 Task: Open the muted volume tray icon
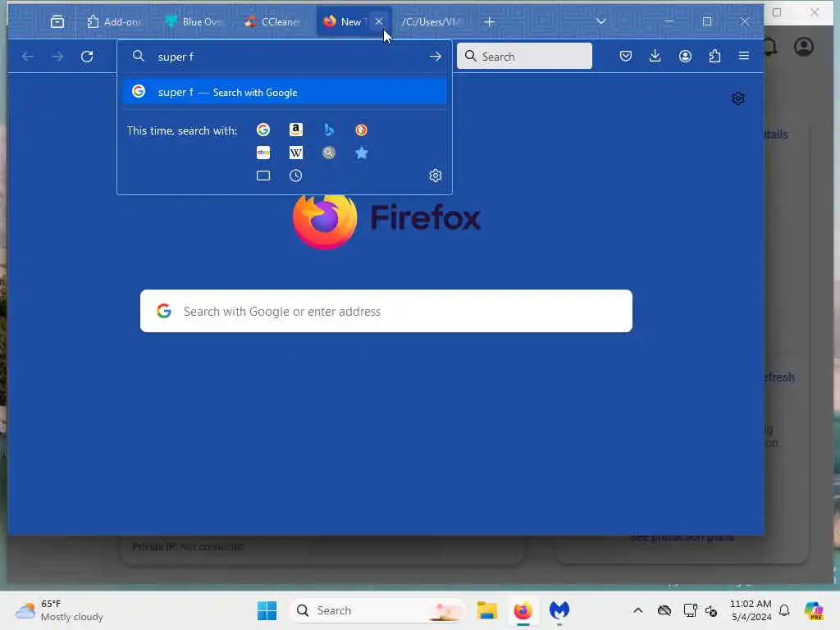[711, 610]
